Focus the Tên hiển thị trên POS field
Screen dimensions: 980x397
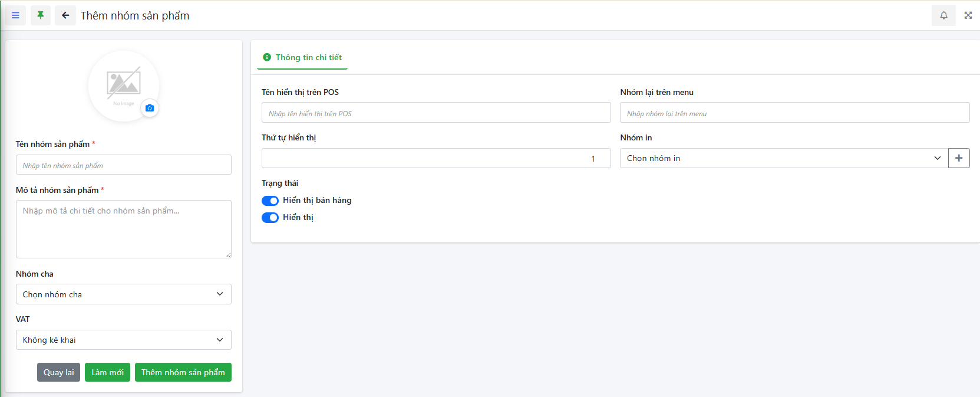(435, 113)
